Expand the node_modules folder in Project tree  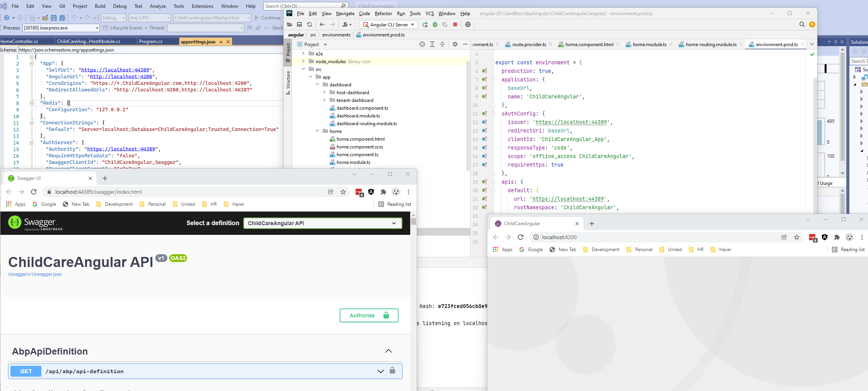pos(304,61)
